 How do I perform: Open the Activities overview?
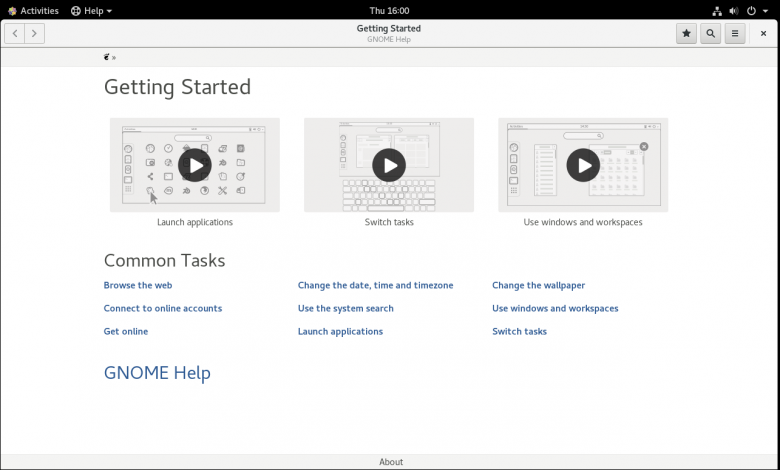[33, 10]
